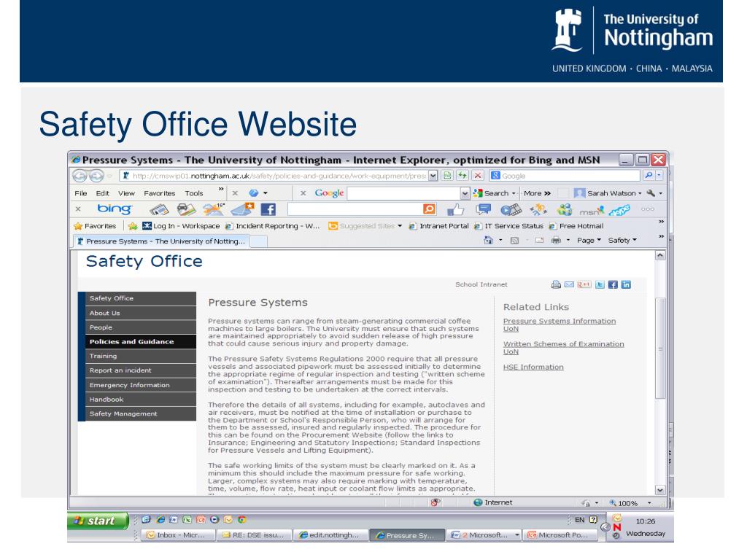Open the Favorites menu
This screenshot has width=747, height=560.
coord(160,193)
